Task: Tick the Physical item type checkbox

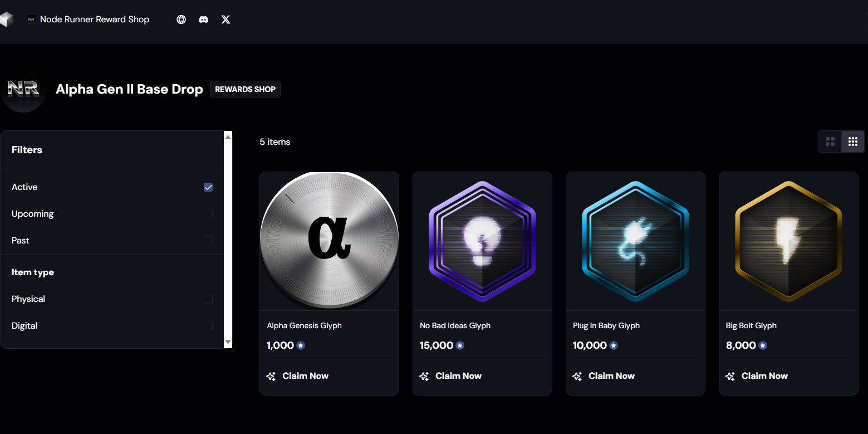Action: [x=208, y=299]
